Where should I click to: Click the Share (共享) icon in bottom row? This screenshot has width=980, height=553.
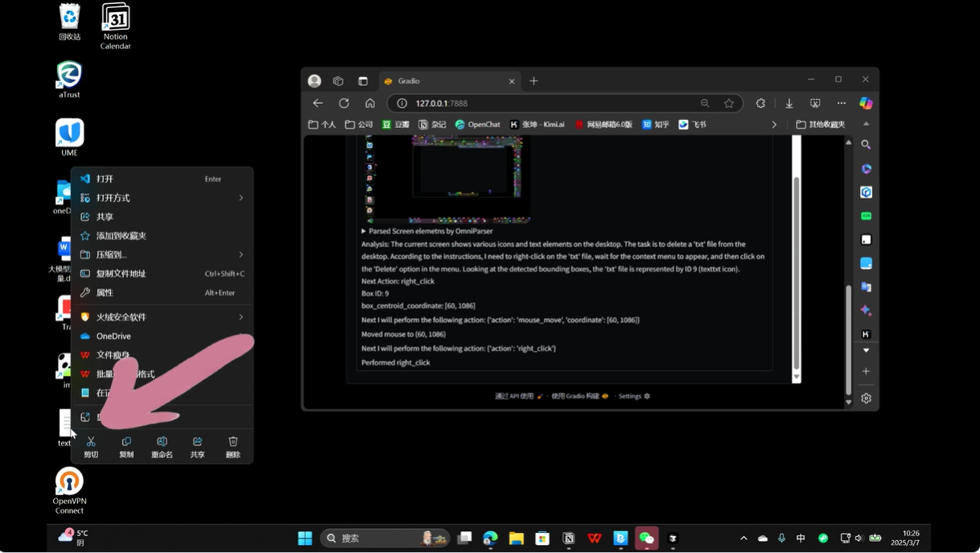coord(197,442)
